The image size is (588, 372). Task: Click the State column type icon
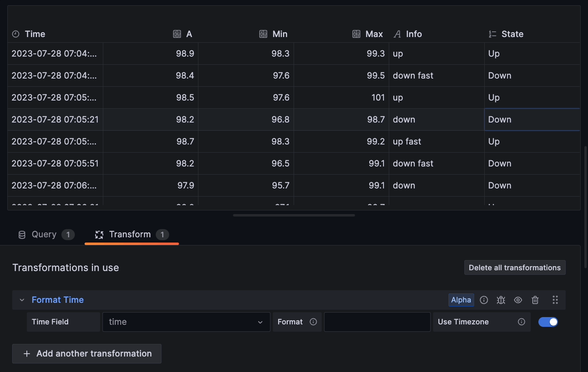tap(492, 34)
